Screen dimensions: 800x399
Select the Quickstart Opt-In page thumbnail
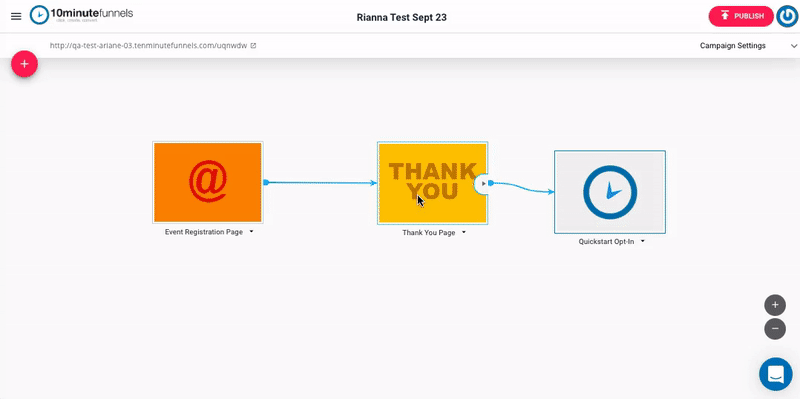pos(610,192)
